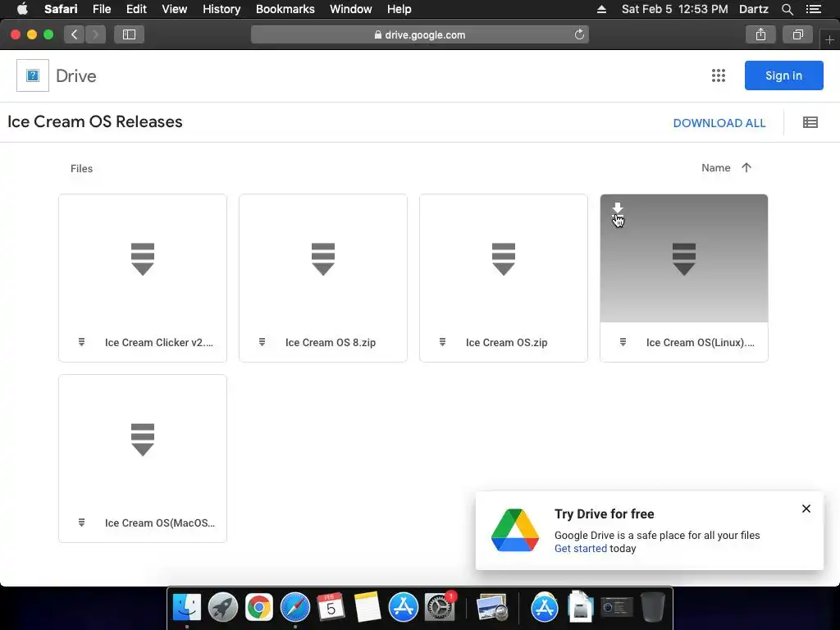840x630 pixels.
Task: Open Calendar from the Dock
Action: 331,607
